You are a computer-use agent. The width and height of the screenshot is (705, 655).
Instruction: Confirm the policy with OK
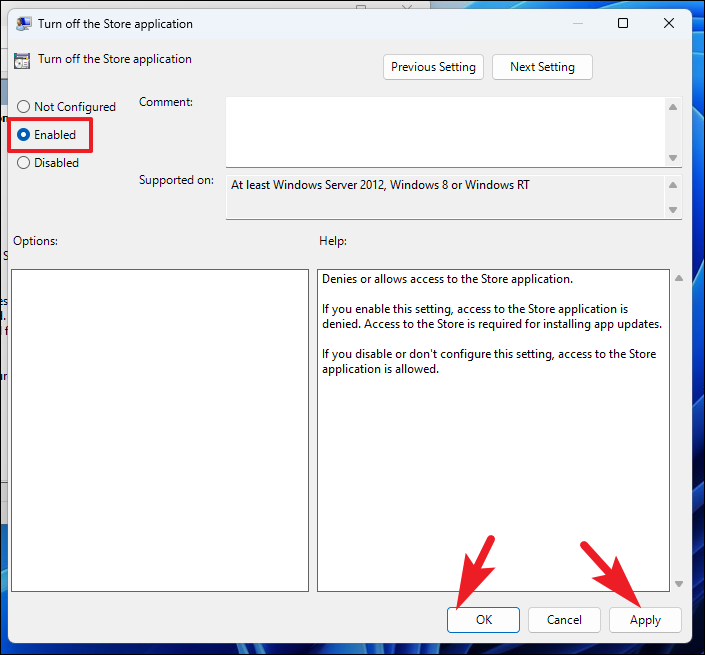click(x=483, y=620)
